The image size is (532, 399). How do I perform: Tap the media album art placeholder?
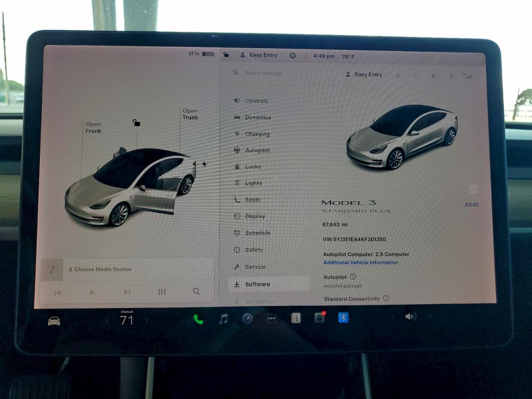click(x=52, y=269)
